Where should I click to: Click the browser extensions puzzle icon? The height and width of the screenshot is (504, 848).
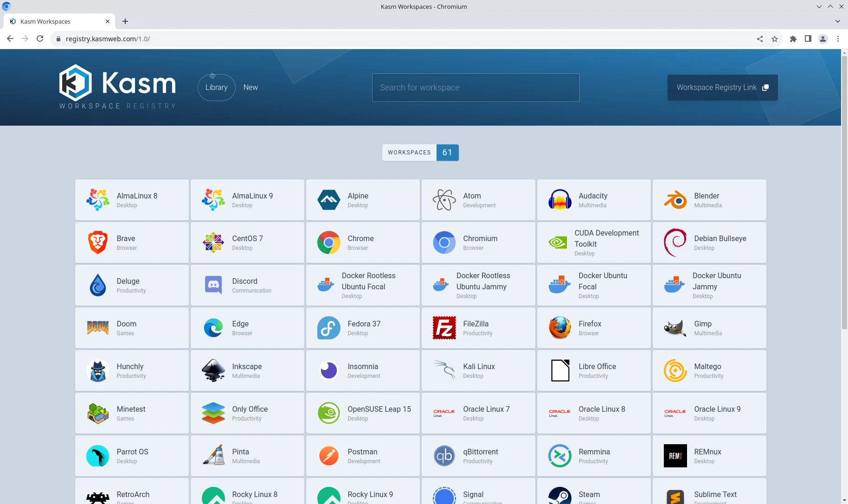(793, 39)
